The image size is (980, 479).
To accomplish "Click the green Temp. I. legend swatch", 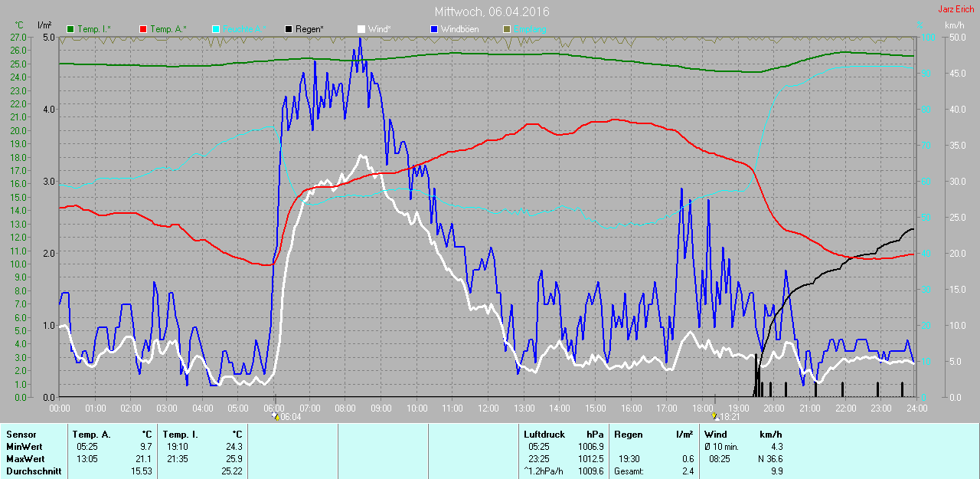I will click(x=71, y=29).
